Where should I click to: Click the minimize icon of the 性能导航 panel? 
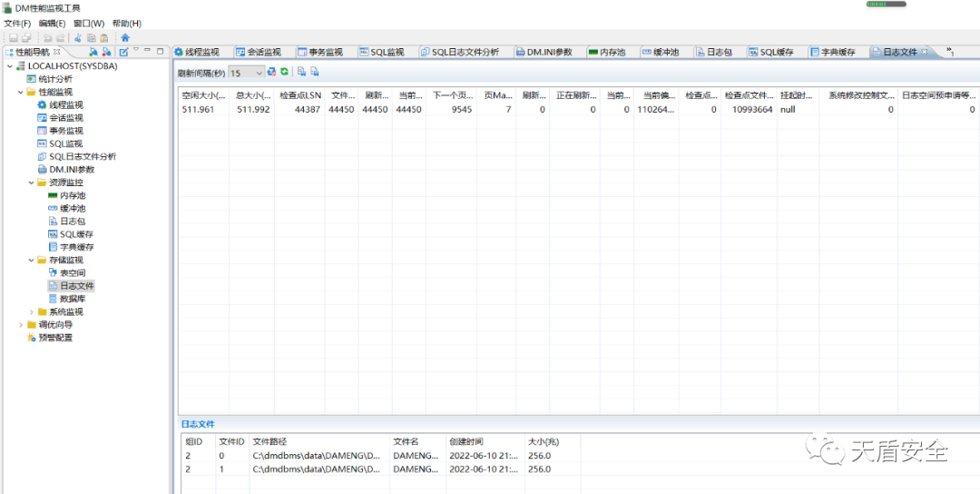148,52
